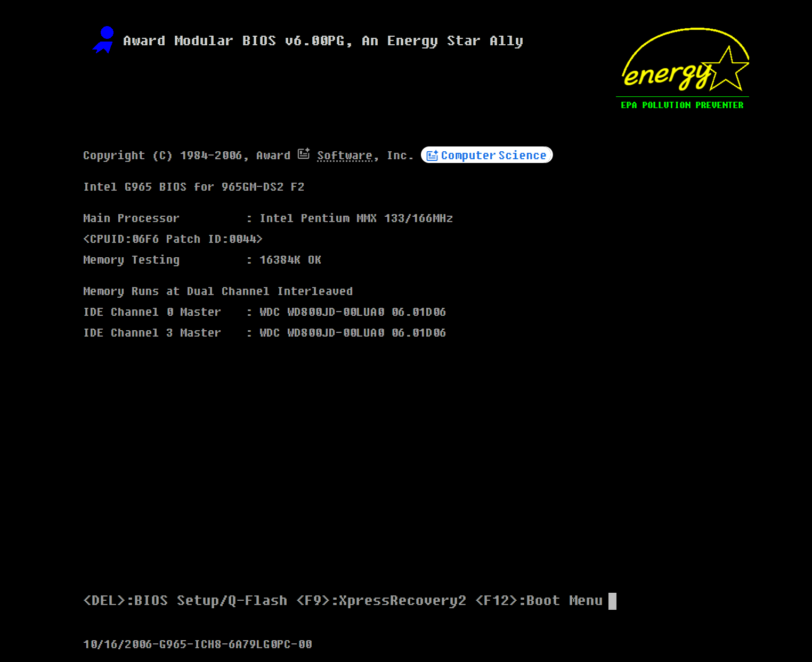
Task: Select the Intel G965 BIOS for 965GM-DS2 line
Action: point(194,187)
